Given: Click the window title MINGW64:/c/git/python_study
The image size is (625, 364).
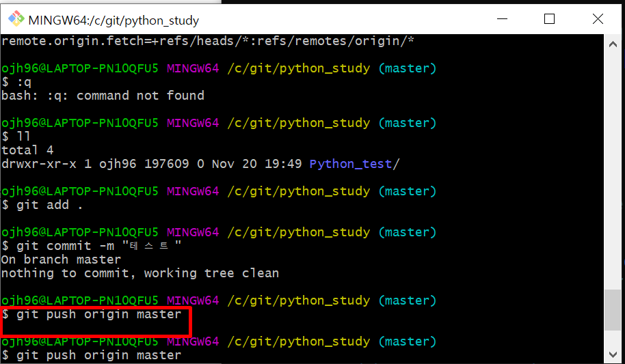Looking at the screenshot, I should (114, 20).
